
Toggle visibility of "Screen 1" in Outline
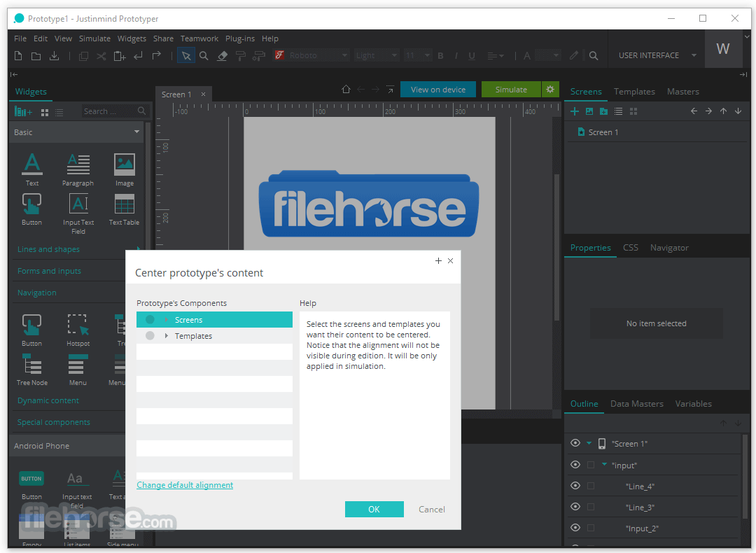click(575, 443)
